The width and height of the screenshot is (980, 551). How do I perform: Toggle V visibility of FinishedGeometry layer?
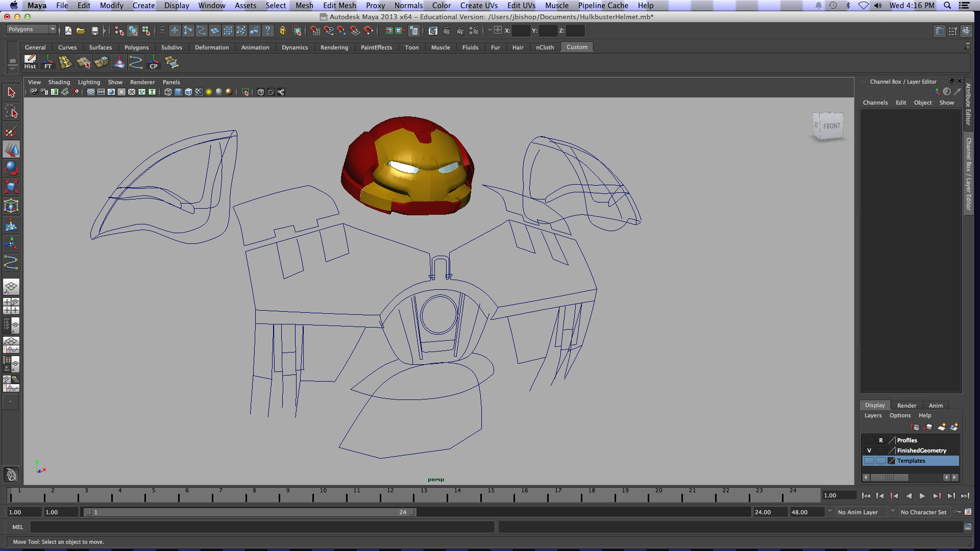(869, 450)
